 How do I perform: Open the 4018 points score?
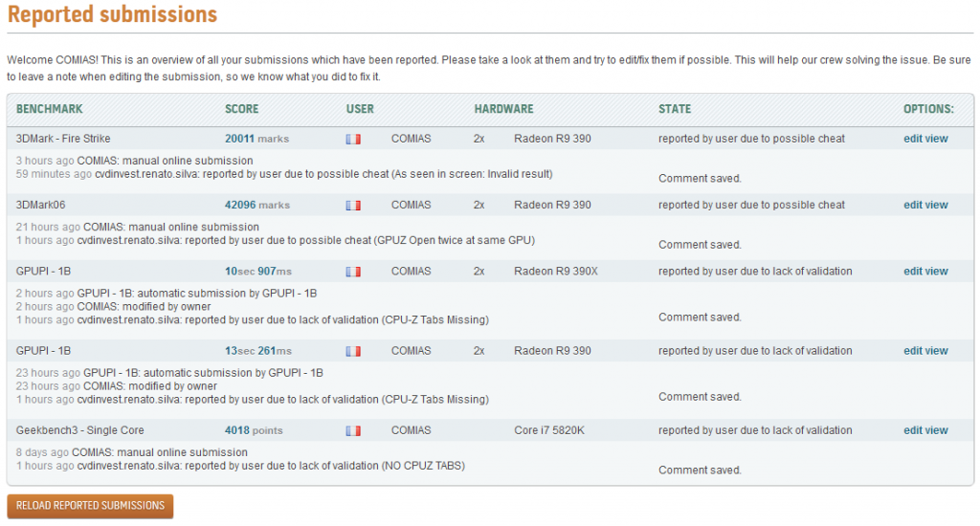click(x=254, y=430)
